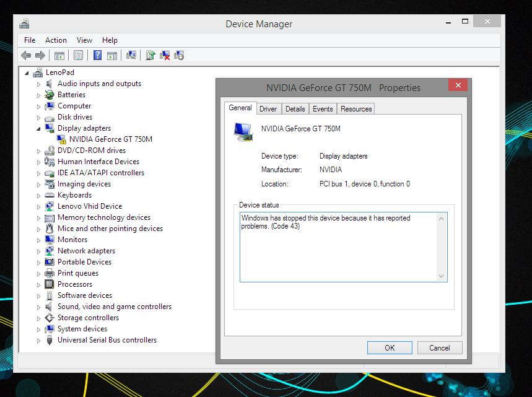
Task: Switch to the Details tab
Action: [295, 109]
